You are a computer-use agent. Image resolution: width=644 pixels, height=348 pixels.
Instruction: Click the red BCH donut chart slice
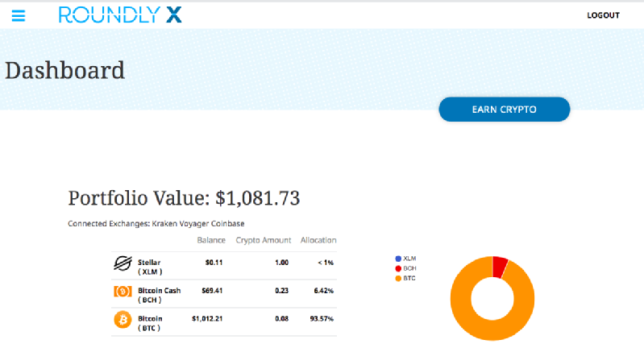click(500, 267)
